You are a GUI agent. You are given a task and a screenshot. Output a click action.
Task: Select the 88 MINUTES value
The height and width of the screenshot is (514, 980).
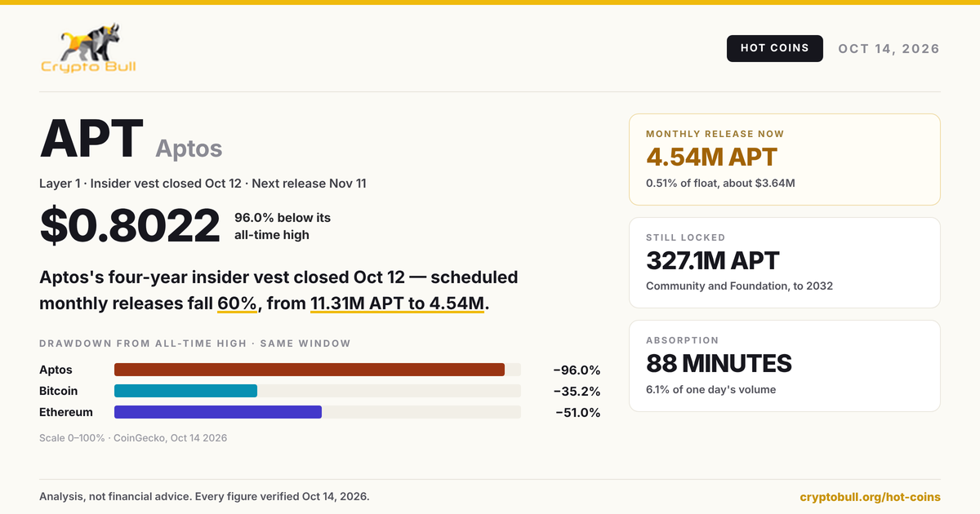[719, 363]
